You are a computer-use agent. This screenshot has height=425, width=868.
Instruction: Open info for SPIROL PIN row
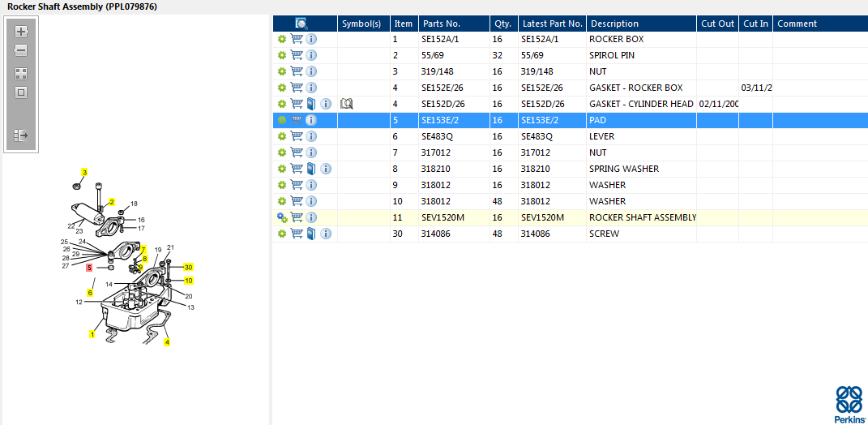coord(311,55)
